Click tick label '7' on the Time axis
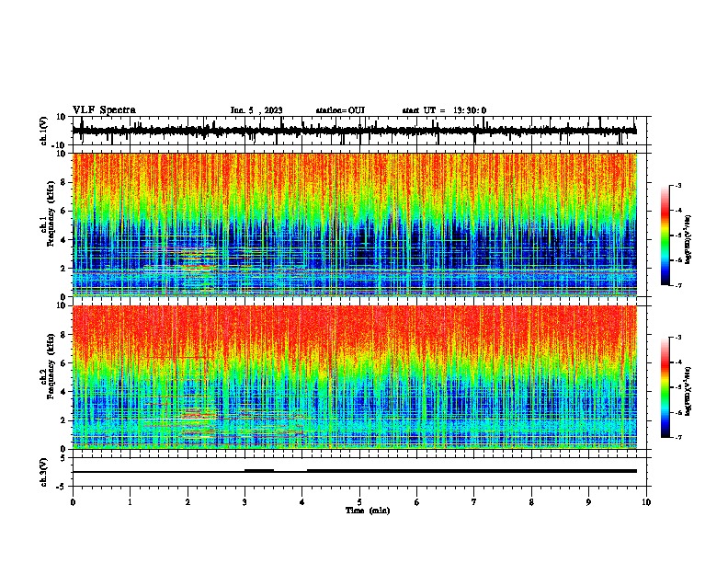Viewport: 728px width, 563px height. (474, 502)
